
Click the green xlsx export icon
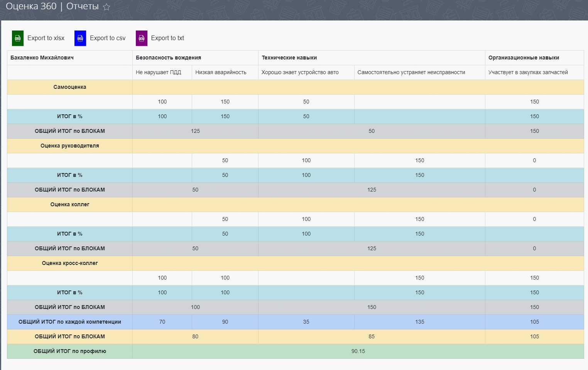pos(18,38)
